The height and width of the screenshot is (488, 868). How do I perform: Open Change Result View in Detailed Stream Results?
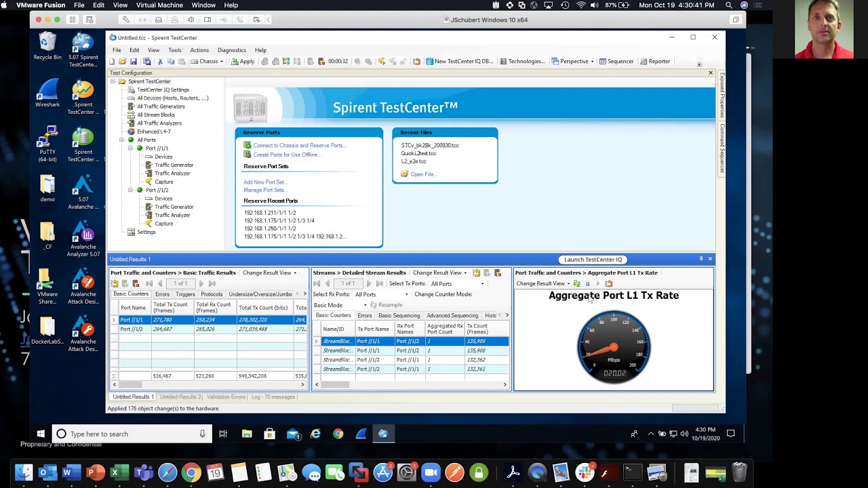click(439, 272)
